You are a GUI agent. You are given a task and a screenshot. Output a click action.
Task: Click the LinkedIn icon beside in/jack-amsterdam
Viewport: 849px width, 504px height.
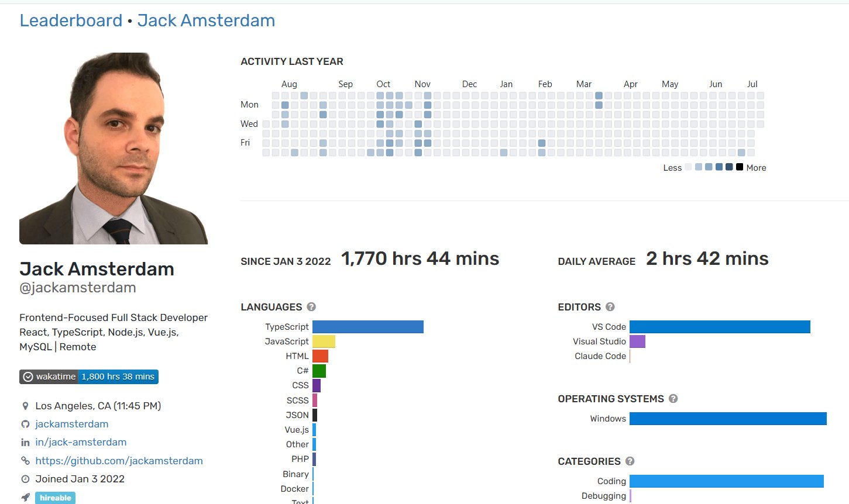pos(25,443)
